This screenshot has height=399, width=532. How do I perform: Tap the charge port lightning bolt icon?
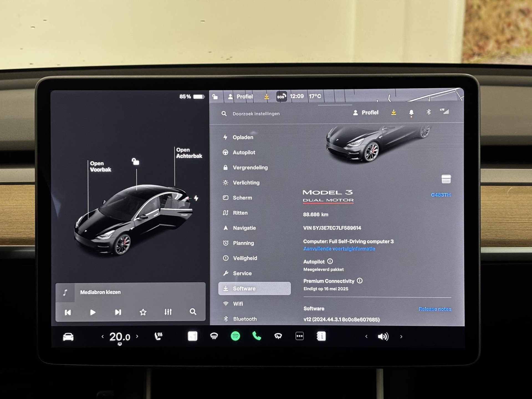point(196,198)
